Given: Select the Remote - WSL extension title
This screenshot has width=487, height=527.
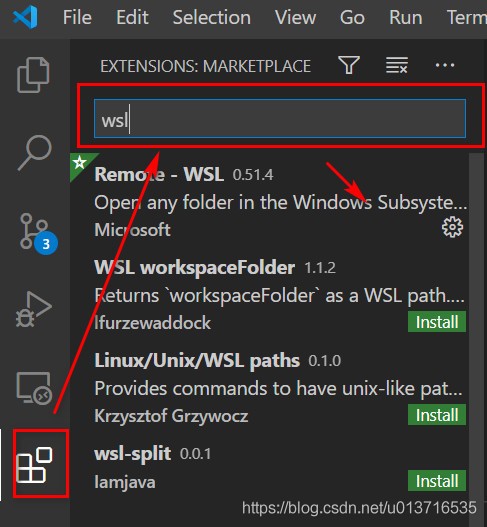Looking at the screenshot, I should click(x=159, y=174).
